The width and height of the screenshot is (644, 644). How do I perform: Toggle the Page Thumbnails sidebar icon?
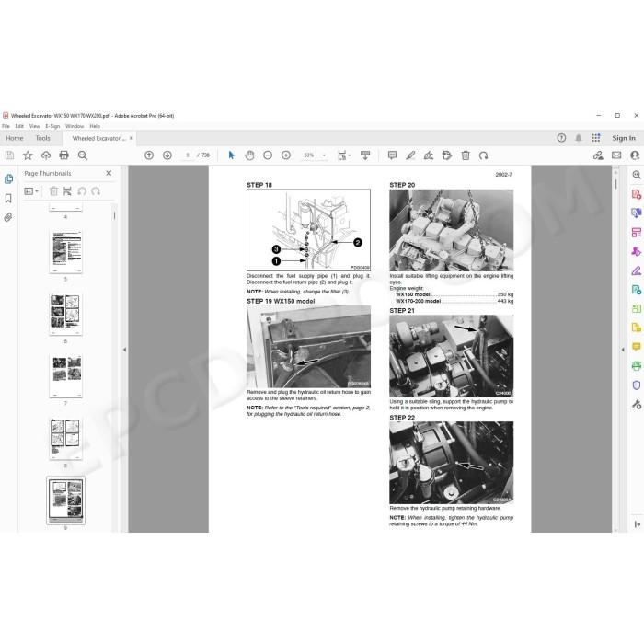[8, 179]
